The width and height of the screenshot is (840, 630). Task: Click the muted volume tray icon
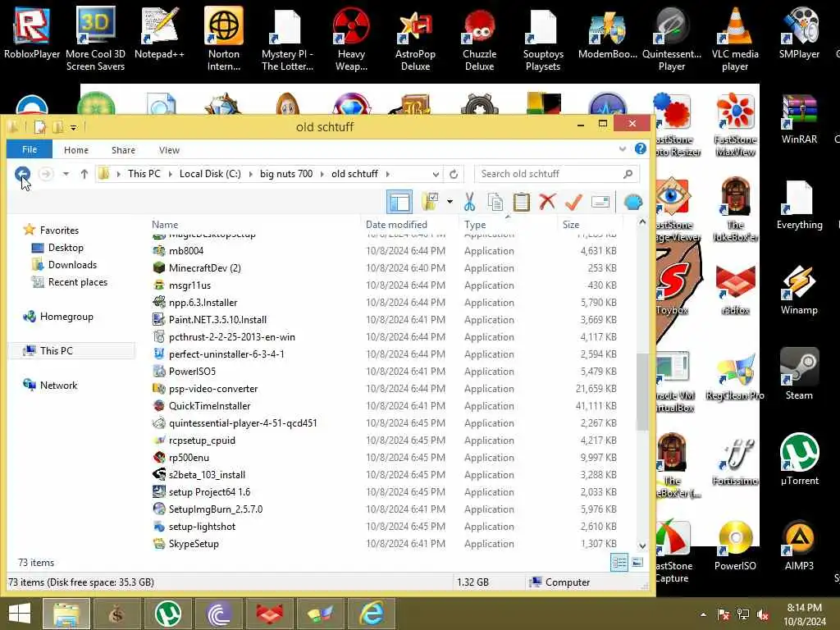pos(763,614)
